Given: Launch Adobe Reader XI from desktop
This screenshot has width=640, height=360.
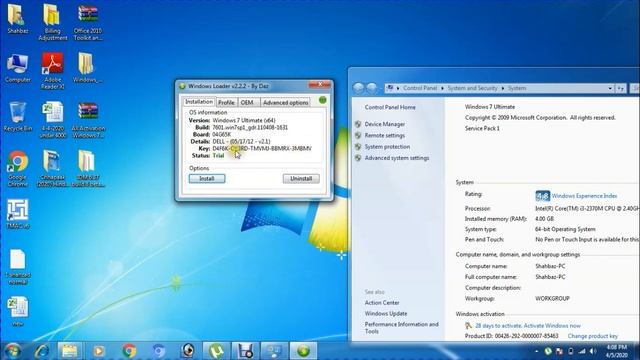Looking at the screenshot, I should 52,71.
